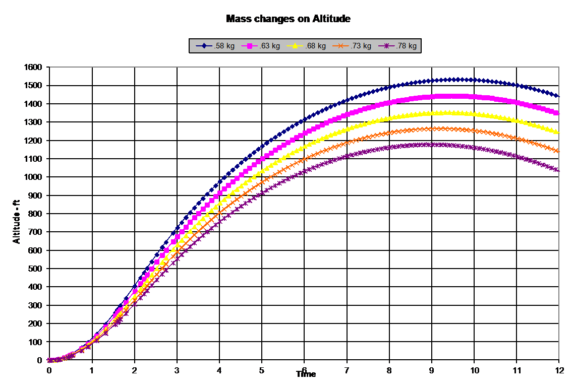Click the x-axis label 11
The width and height of the screenshot is (574, 392).
tap(516, 370)
